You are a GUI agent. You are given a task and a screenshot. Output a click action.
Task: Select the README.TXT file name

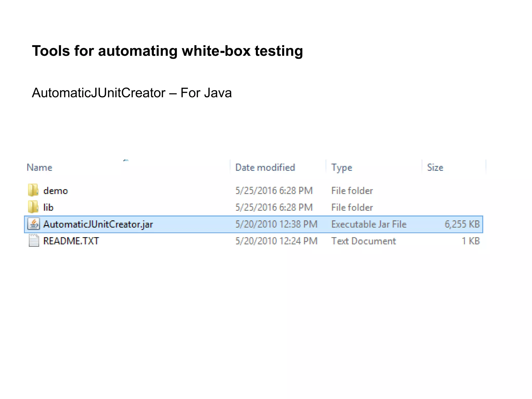point(71,241)
